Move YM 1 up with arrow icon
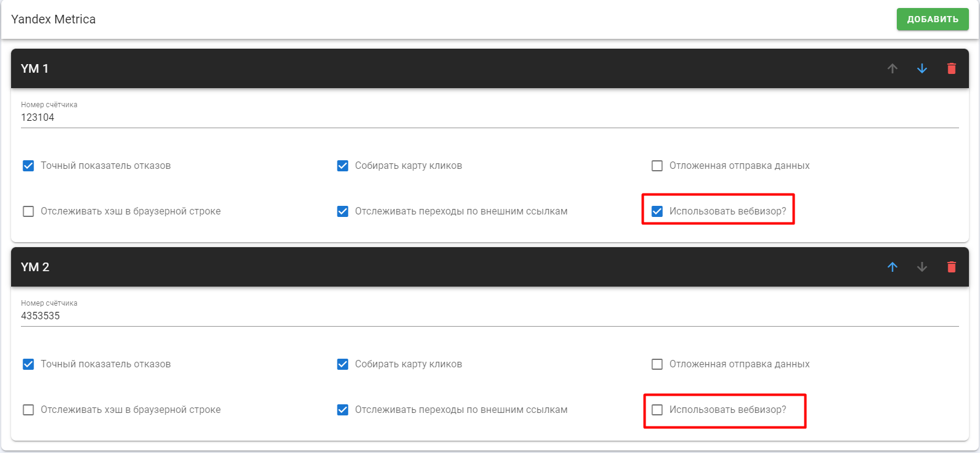This screenshot has width=980, height=453. (893, 68)
